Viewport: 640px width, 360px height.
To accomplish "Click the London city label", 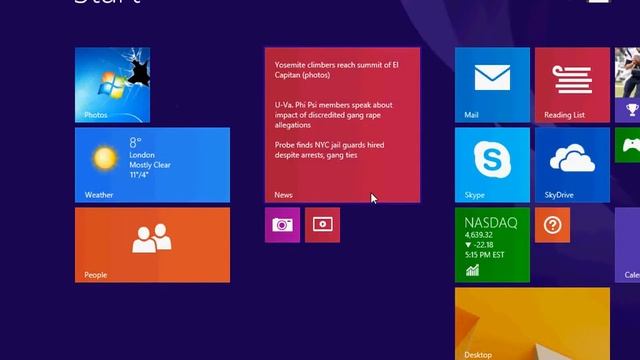I will click(142, 155).
